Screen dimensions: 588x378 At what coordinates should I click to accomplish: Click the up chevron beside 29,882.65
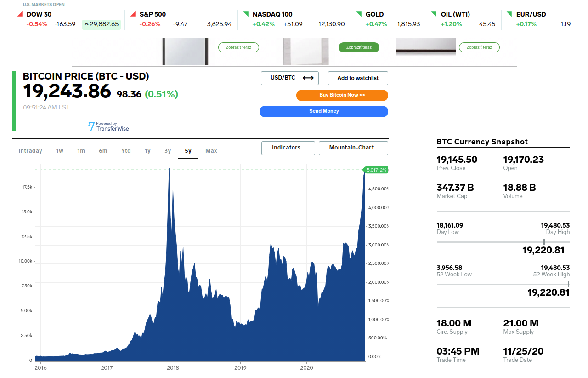coord(86,24)
